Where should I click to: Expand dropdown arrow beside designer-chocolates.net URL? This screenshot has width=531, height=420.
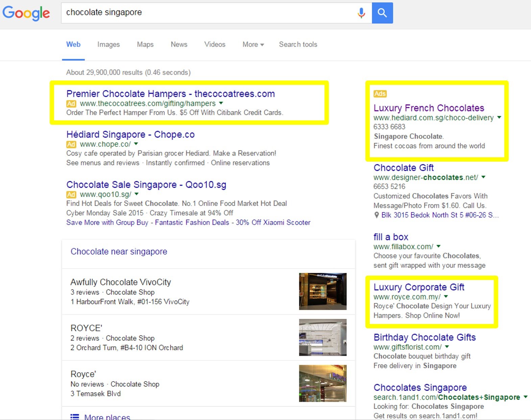click(483, 177)
